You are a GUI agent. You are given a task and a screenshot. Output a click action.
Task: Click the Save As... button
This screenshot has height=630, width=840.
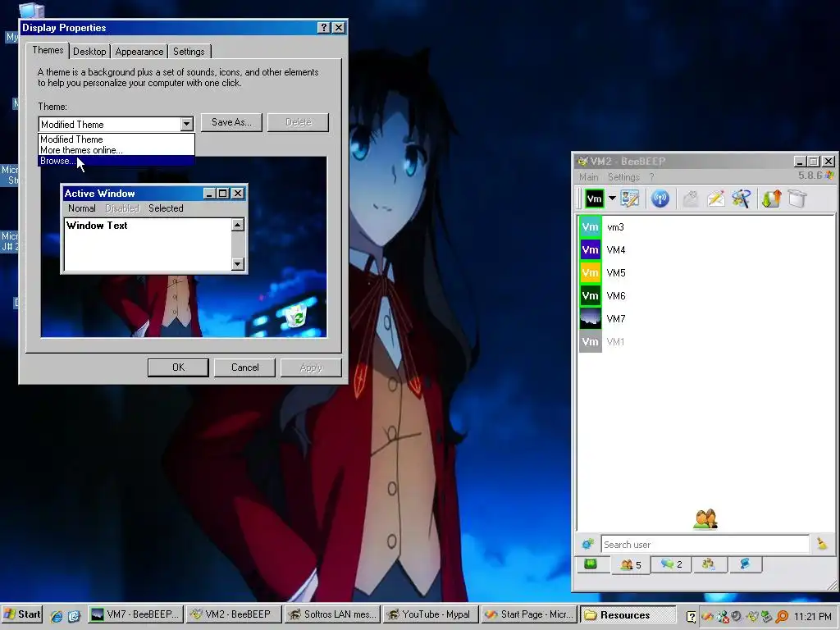[231, 122]
